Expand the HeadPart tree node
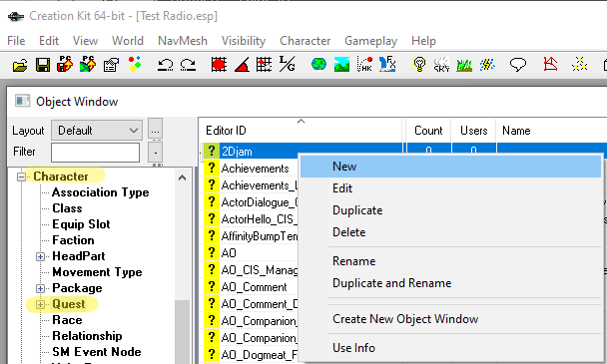This screenshot has height=364, width=607. pyautogui.click(x=40, y=256)
